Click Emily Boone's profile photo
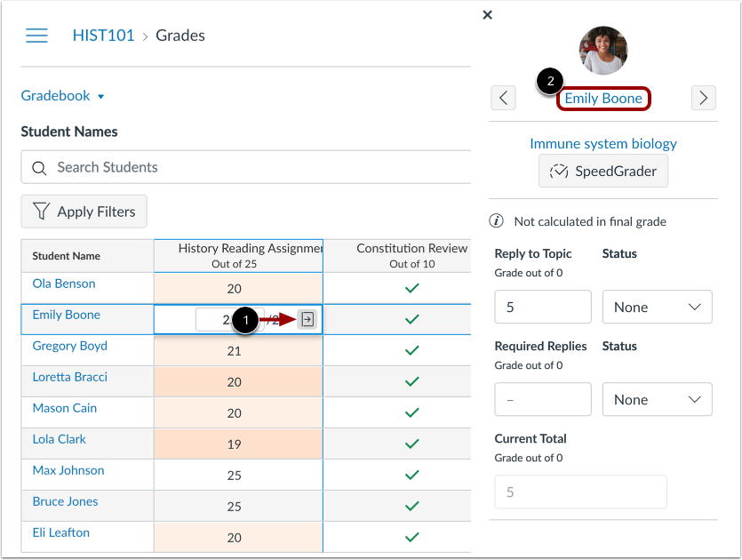The width and height of the screenshot is (742, 560). coord(603,51)
